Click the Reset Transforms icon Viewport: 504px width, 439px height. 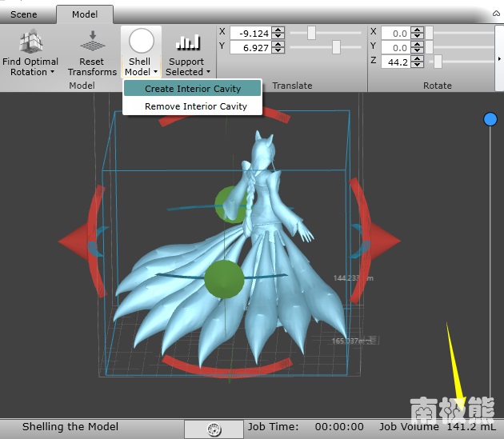click(x=92, y=41)
